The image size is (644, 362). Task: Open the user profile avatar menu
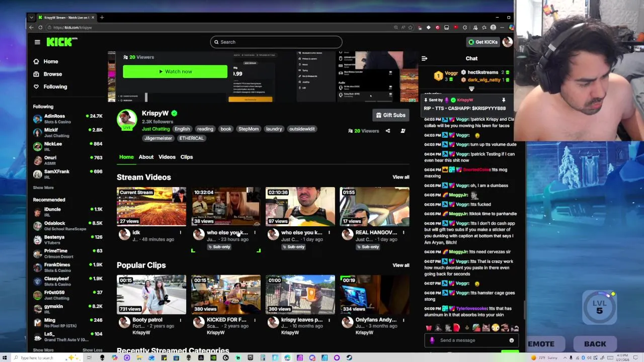507,42
